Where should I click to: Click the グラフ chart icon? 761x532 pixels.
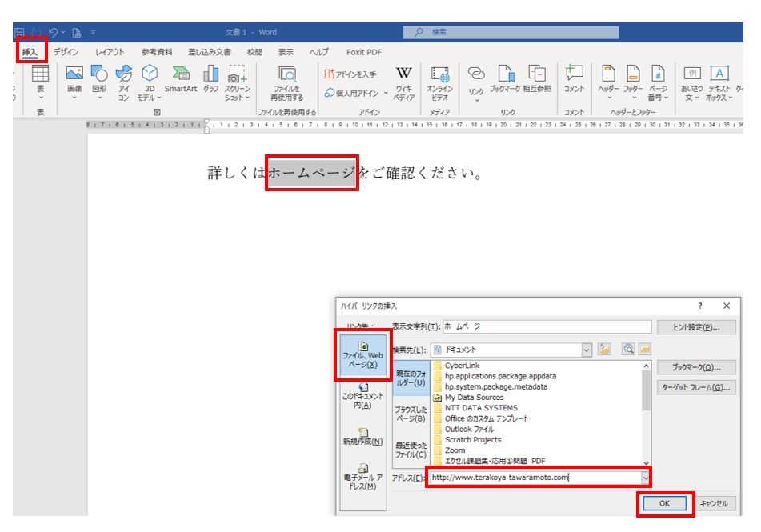(x=210, y=75)
